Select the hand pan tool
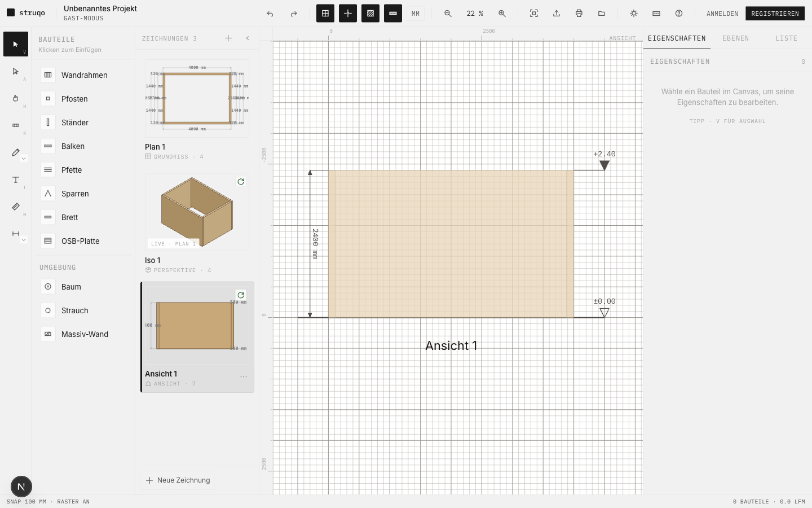Screen dimensions: 812x508 16,98
